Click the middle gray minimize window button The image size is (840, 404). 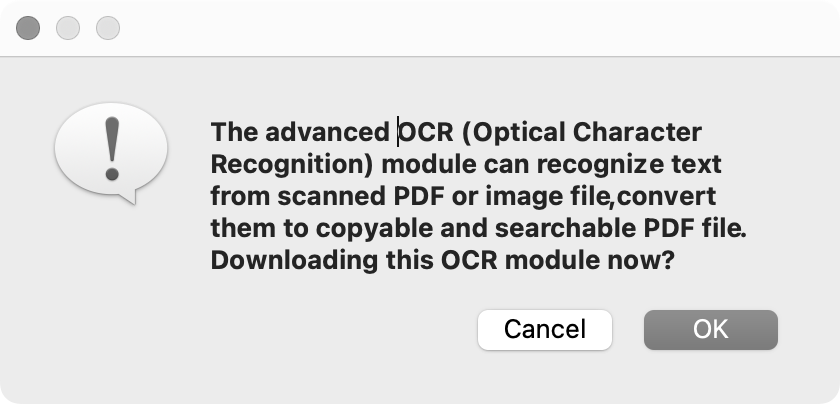click(x=68, y=28)
